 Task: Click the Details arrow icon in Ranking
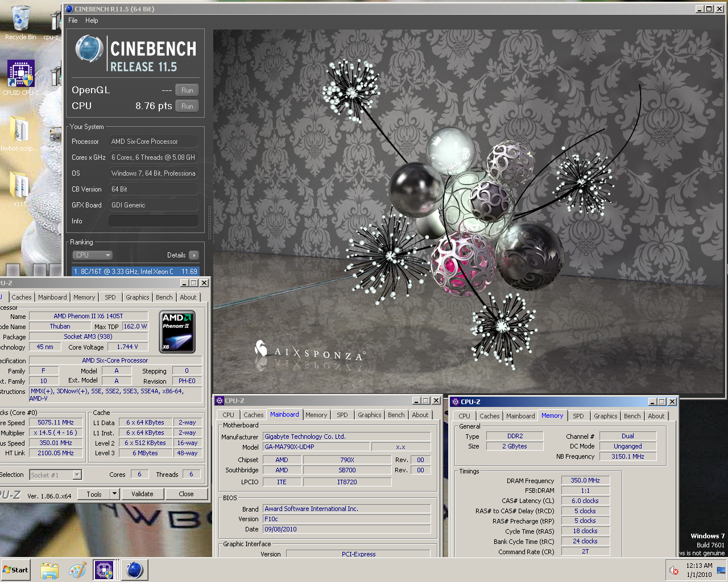[194, 255]
